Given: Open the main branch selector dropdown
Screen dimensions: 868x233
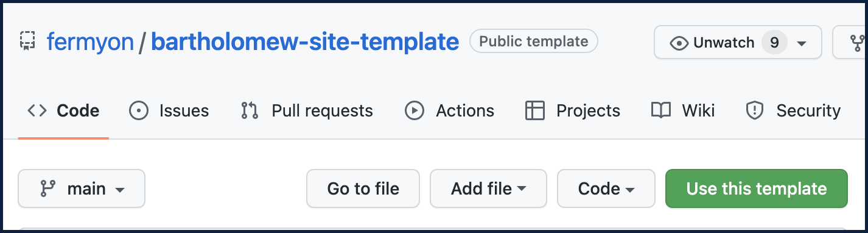Looking at the screenshot, I should pyautogui.click(x=82, y=188).
